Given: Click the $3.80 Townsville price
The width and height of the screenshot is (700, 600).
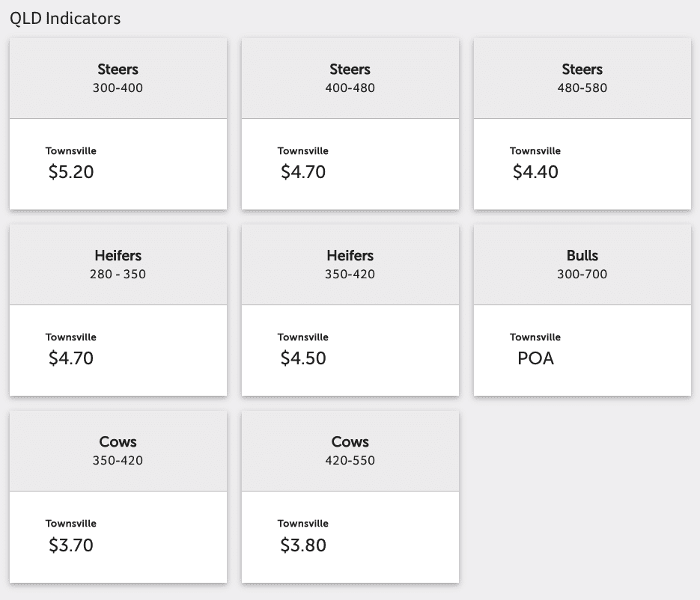Looking at the screenshot, I should (x=303, y=545).
